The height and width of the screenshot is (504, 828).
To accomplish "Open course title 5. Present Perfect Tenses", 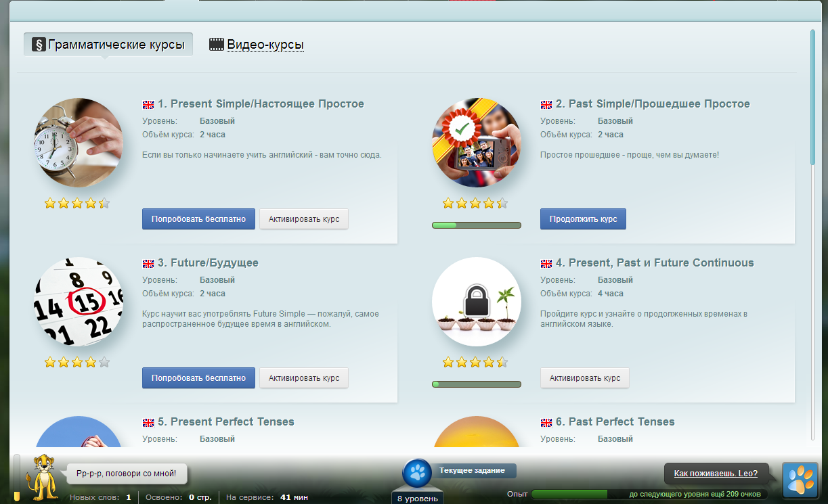I will (226, 422).
